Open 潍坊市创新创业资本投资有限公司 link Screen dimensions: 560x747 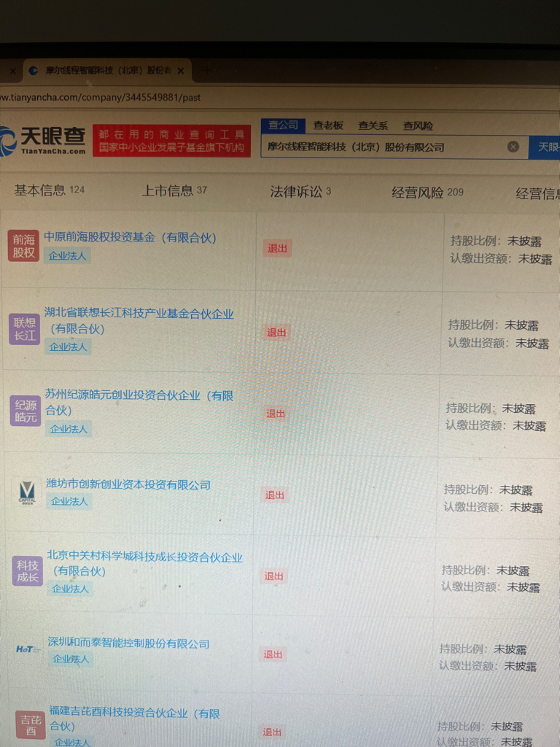128,484
